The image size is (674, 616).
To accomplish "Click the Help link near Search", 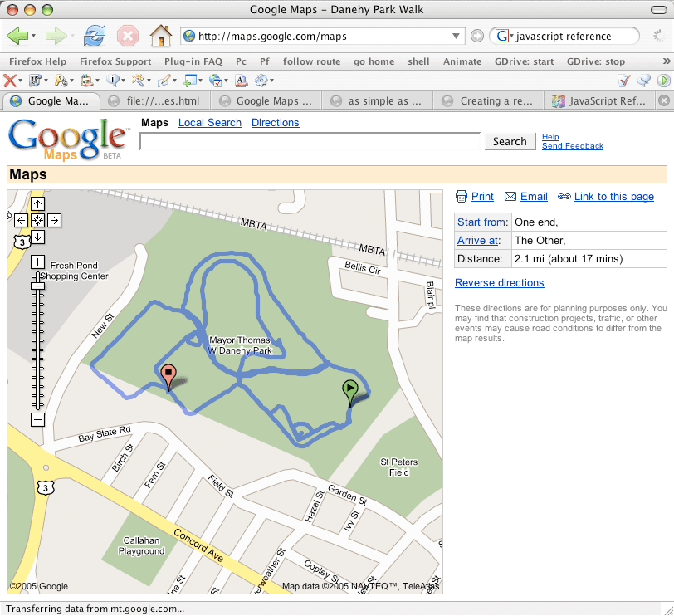I will (550, 137).
